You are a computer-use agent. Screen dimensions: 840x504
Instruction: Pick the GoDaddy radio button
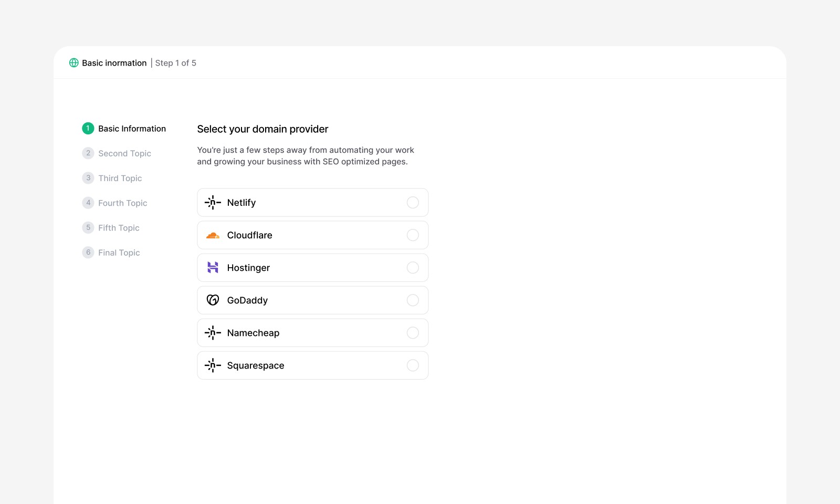413,300
